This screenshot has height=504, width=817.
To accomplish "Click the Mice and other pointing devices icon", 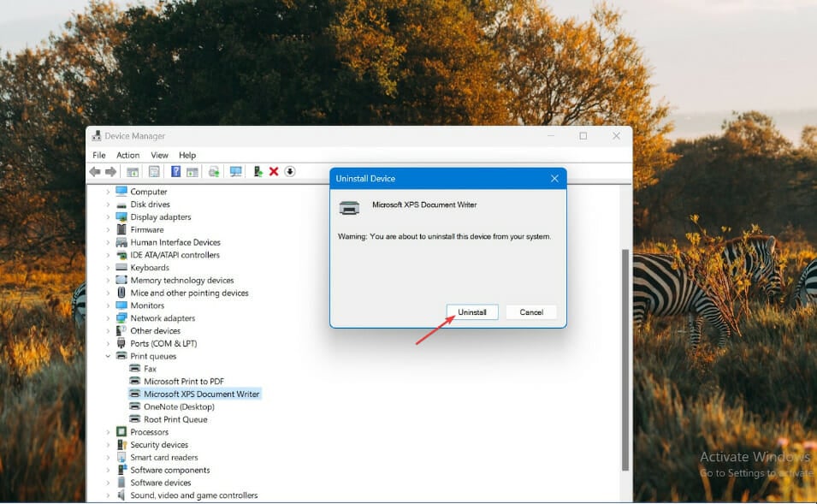I will tap(121, 293).
